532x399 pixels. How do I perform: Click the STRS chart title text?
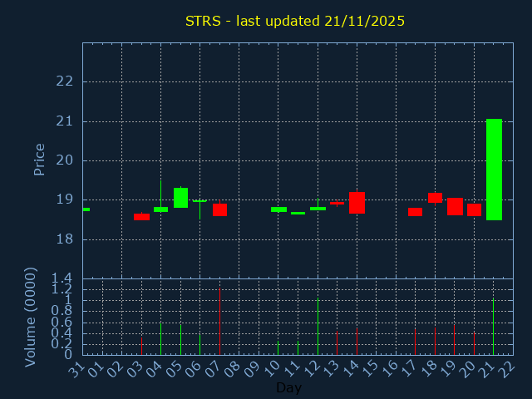coord(295,21)
